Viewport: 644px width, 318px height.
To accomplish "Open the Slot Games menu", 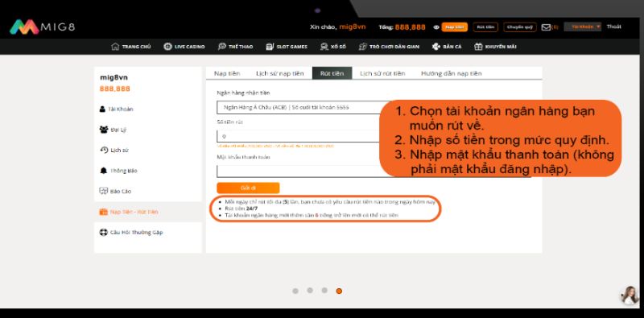I will pyautogui.click(x=287, y=47).
